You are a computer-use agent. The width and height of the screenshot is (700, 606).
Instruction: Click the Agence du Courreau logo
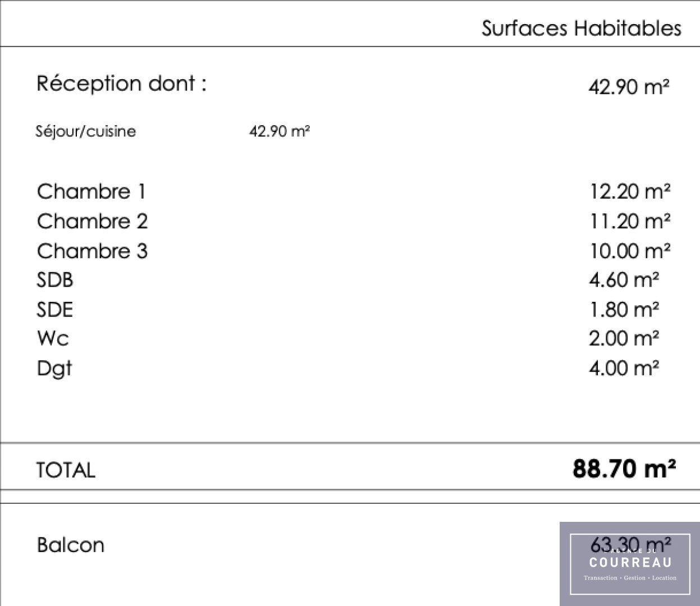pyautogui.click(x=630, y=563)
